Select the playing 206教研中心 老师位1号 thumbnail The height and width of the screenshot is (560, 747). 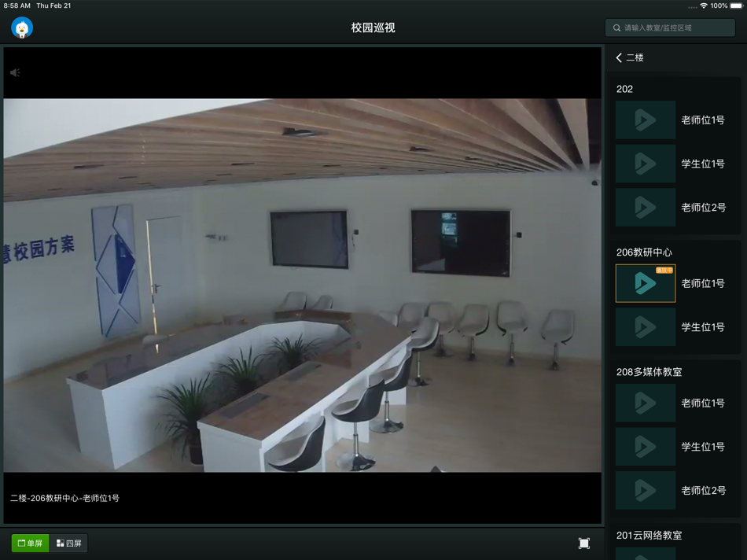coord(646,283)
